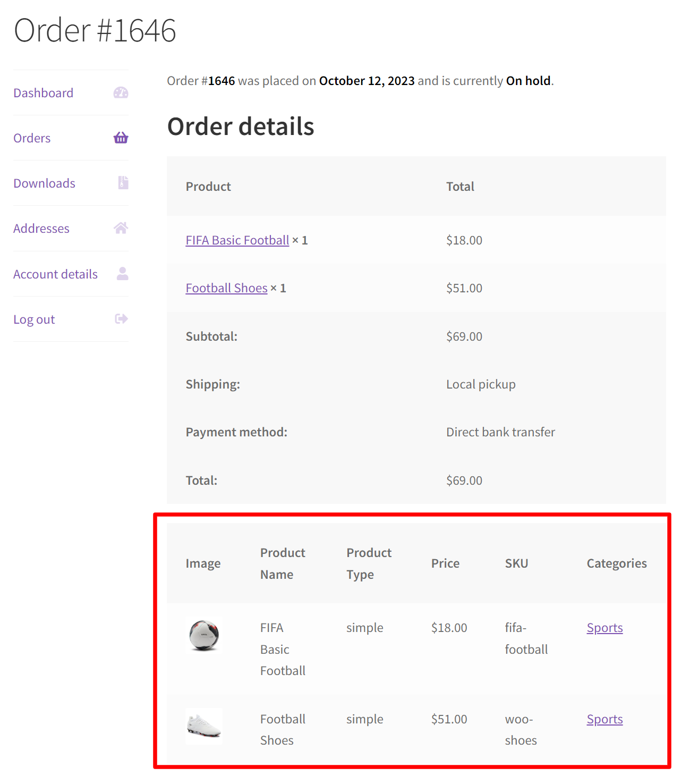This screenshot has width=681, height=784.
Task: Click the exit arrow Log out icon
Action: click(x=121, y=319)
